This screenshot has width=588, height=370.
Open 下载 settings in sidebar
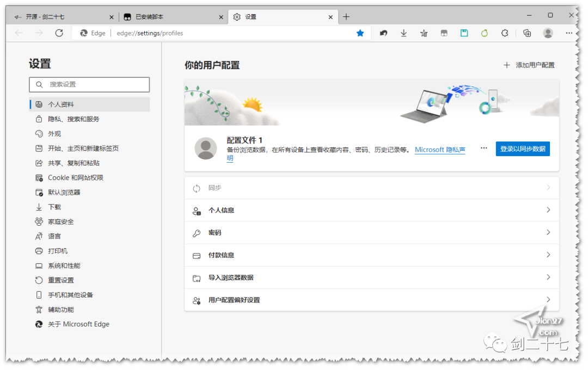tap(90, 207)
